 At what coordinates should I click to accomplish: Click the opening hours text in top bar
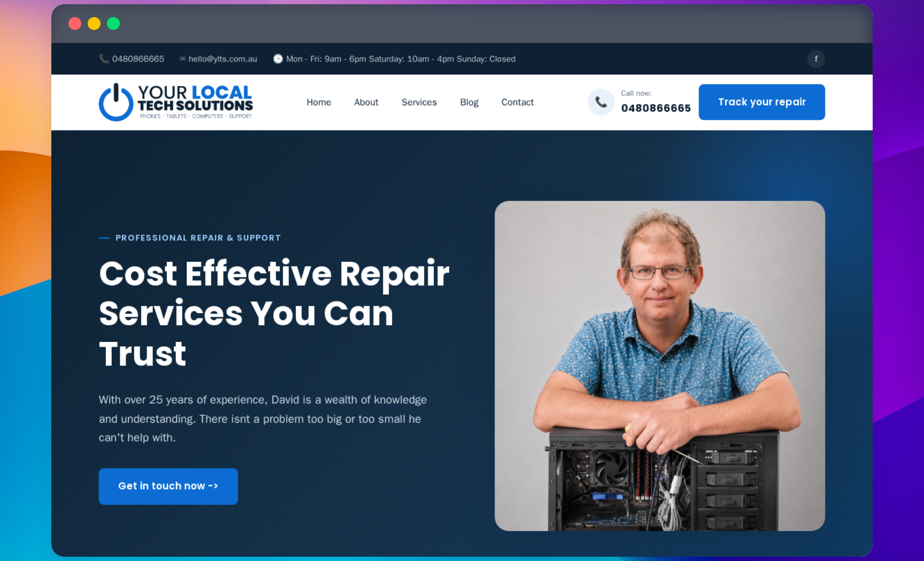401,59
